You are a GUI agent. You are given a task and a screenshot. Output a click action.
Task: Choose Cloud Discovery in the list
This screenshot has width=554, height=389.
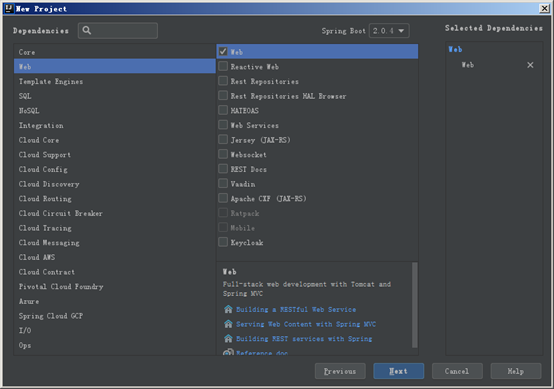point(115,184)
